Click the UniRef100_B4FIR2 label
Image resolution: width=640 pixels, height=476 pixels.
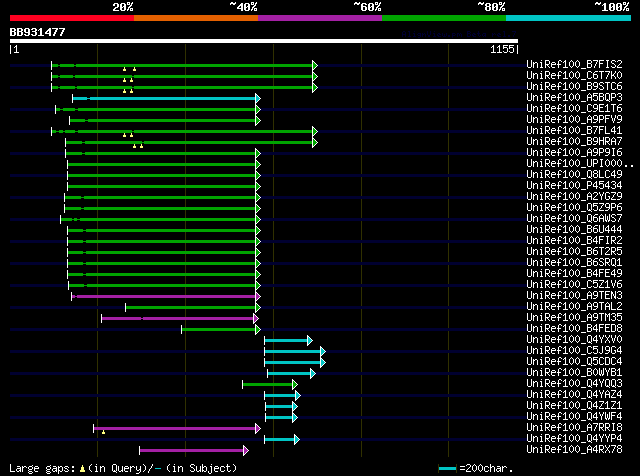574,241
